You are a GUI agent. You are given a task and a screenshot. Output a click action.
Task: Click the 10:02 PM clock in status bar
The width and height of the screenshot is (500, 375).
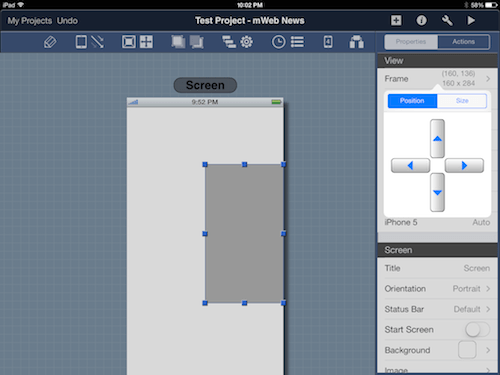[x=250, y=5]
